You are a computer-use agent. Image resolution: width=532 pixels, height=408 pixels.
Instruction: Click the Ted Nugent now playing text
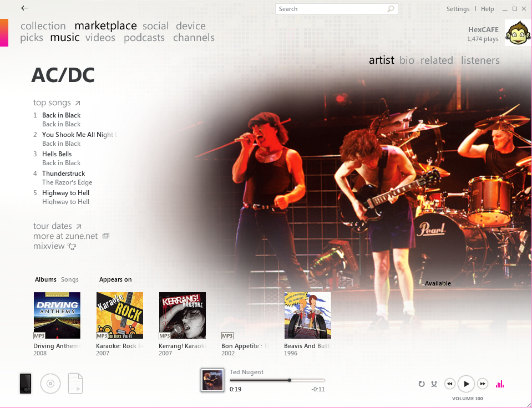tap(246, 372)
